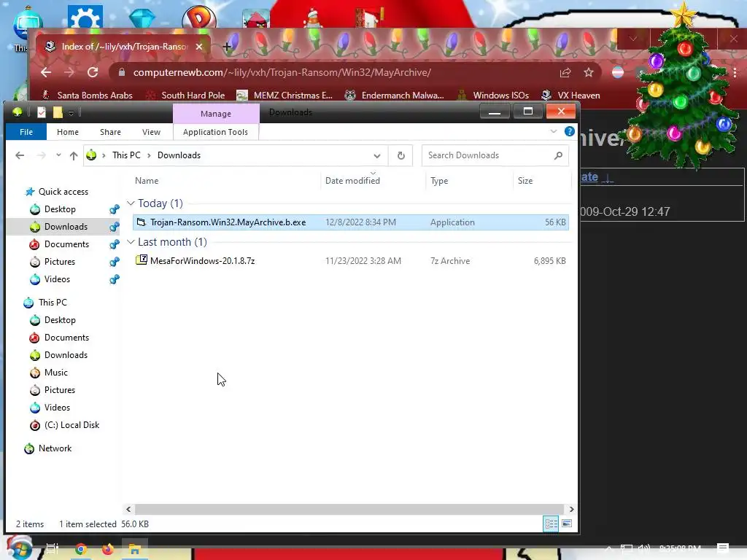Refresh the Downloads folder view
The image size is (747, 560).
pos(401,155)
